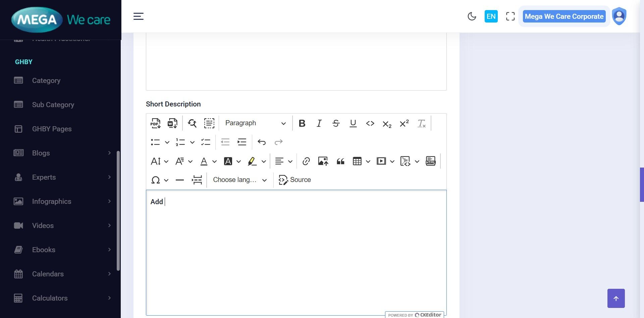Open the Choose language dropdown

240,180
